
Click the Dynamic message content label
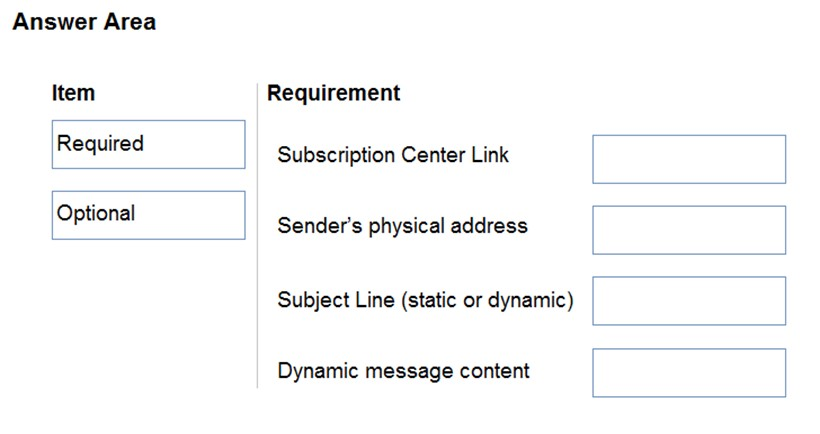403,371
